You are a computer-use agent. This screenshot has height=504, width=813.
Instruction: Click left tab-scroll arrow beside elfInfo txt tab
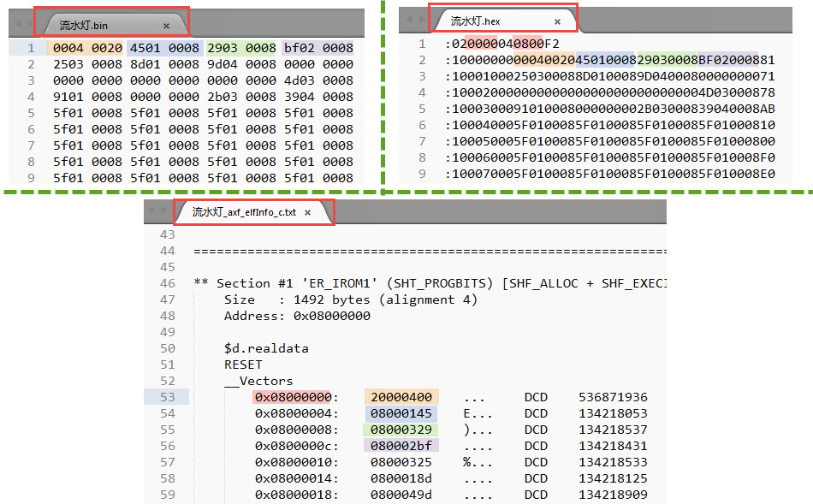tap(151, 211)
